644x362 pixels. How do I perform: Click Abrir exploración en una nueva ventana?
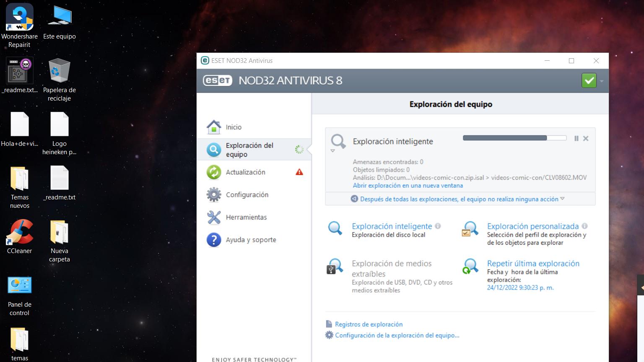(408, 186)
